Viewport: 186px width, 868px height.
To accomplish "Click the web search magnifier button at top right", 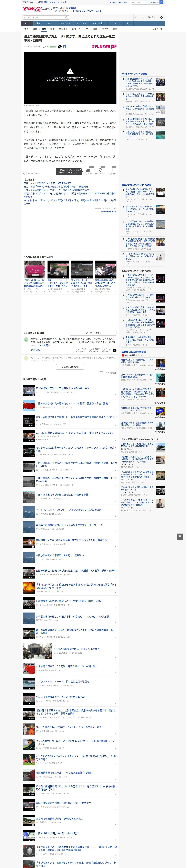I will tap(161, 2).
